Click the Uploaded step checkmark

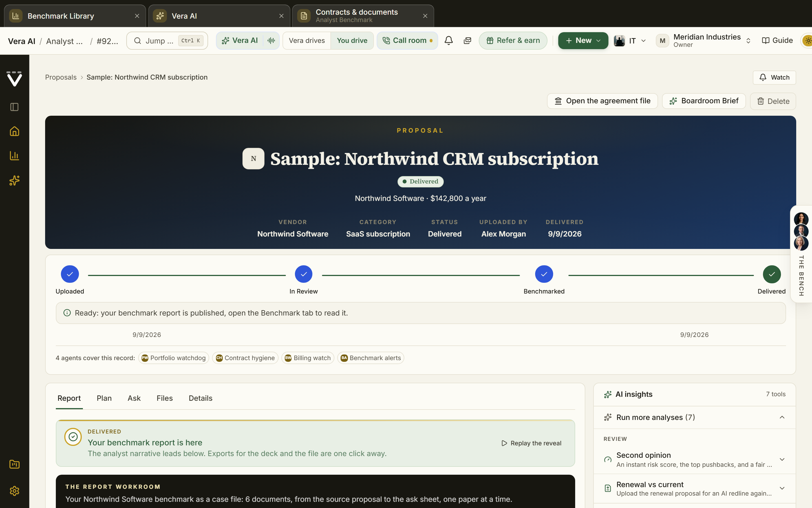coord(70,274)
